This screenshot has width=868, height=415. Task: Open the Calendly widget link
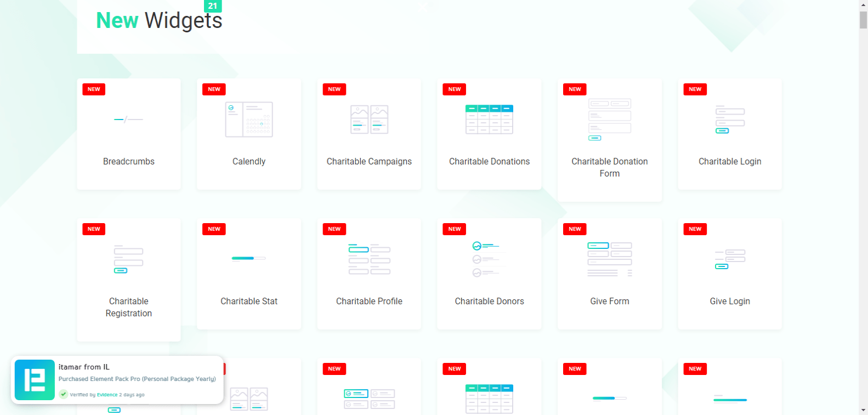click(x=249, y=161)
